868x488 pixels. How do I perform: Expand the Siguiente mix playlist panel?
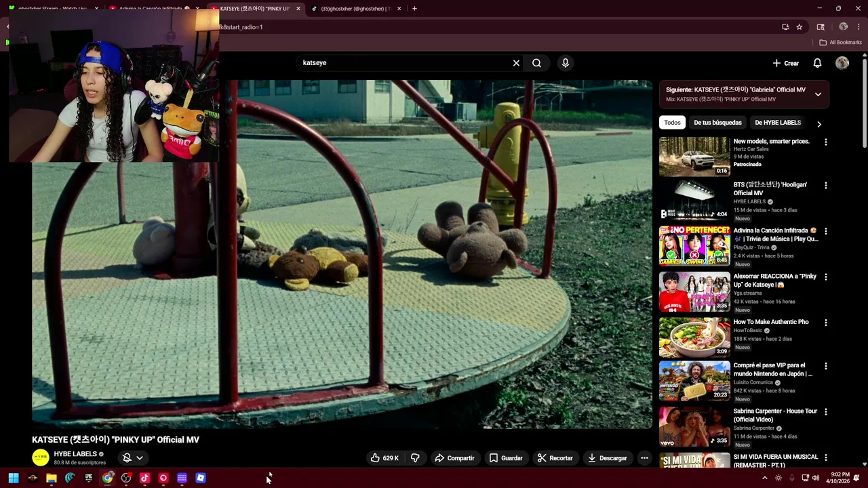[818, 94]
